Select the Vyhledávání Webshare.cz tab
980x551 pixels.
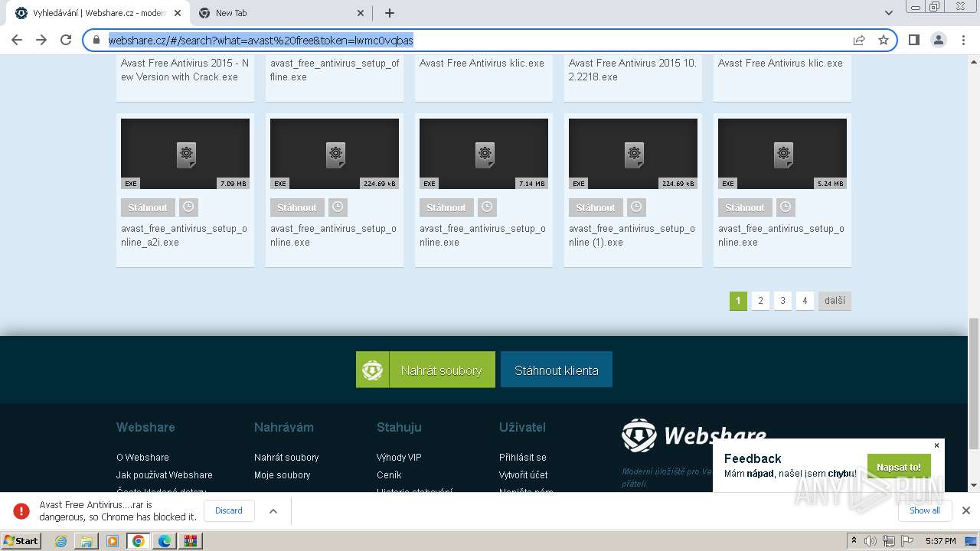click(x=98, y=13)
